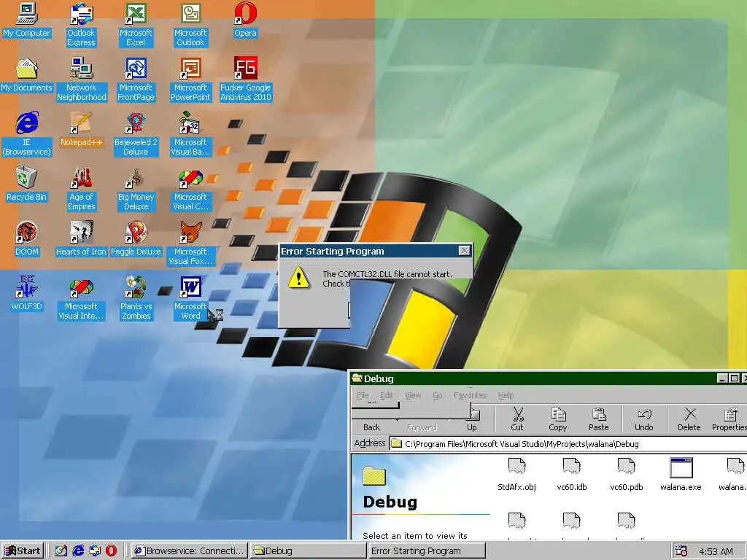Viewport: 747px width, 560px height.
Task: Go Up one folder in Debug window
Action: [472, 419]
